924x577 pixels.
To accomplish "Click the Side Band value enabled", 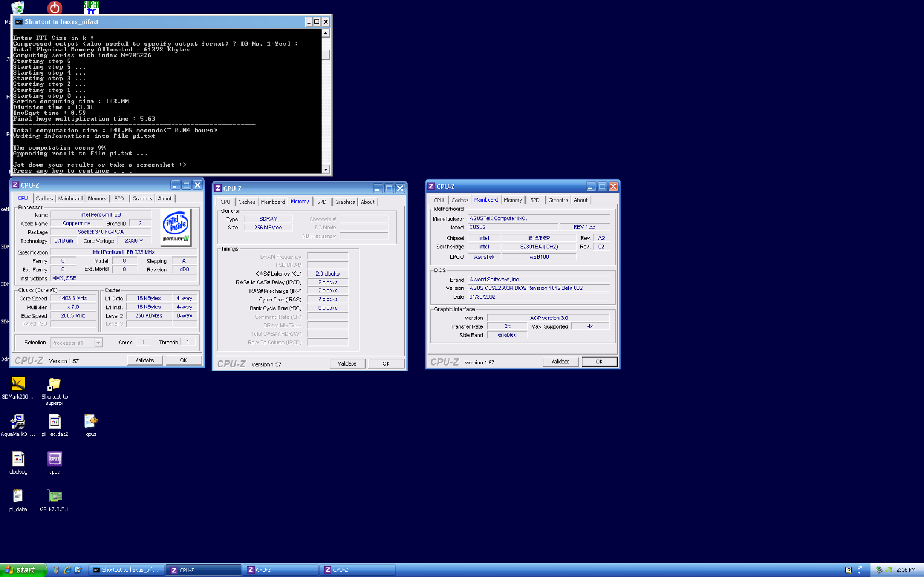I will [x=507, y=335].
